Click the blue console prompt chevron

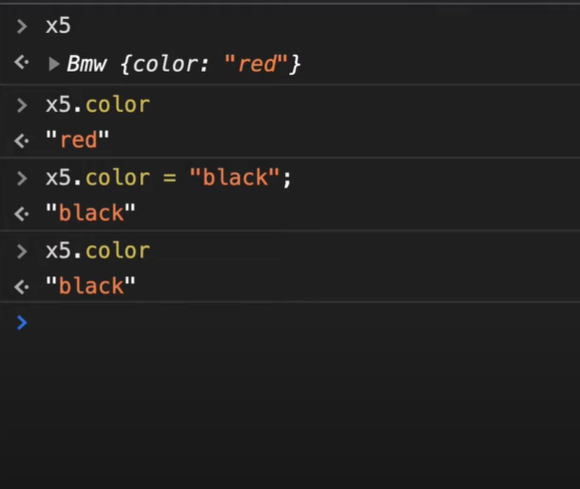(x=22, y=323)
